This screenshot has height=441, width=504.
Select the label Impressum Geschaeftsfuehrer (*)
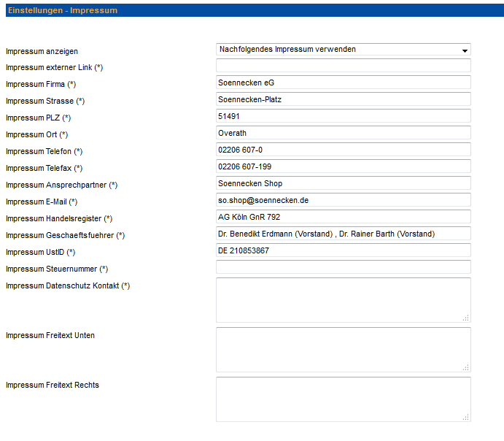[x=65, y=235]
